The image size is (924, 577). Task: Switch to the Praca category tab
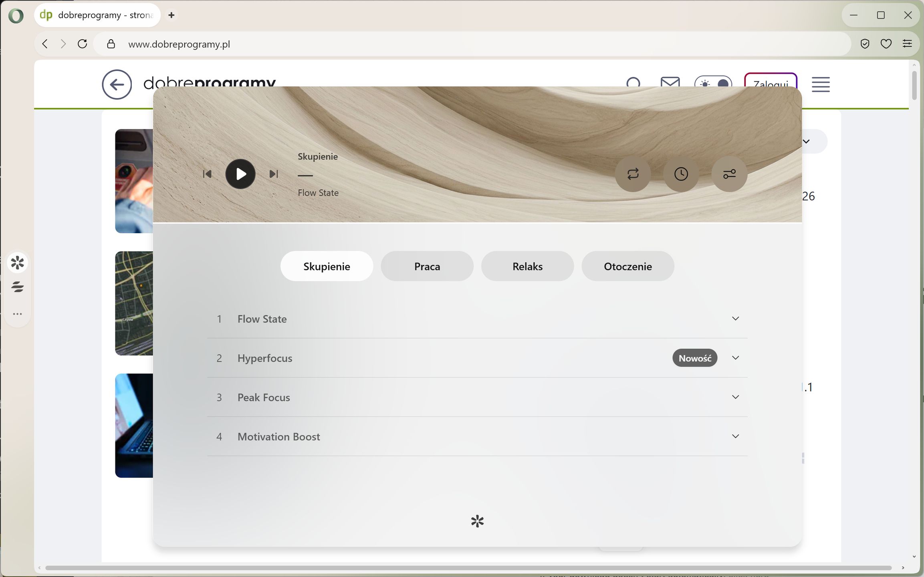pos(427,266)
